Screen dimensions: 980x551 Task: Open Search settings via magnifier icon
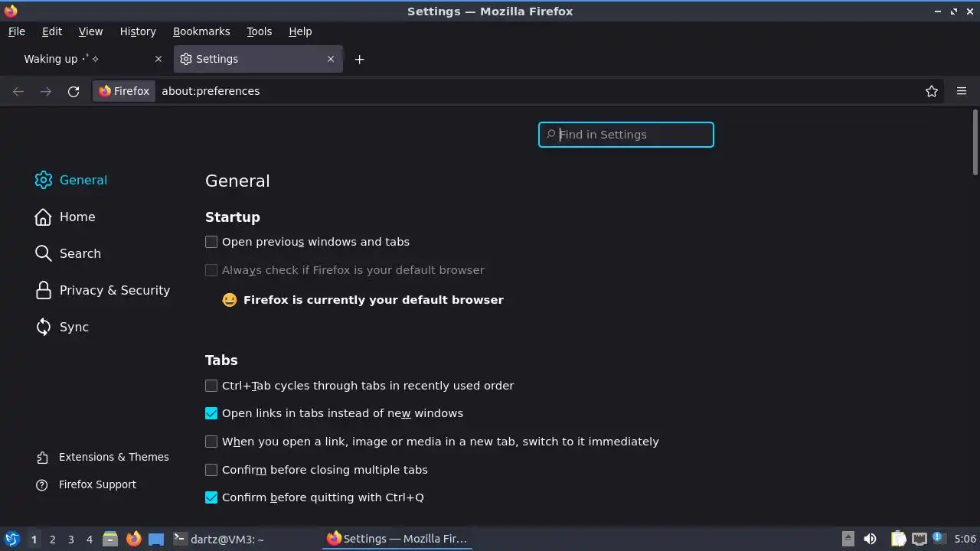(x=44, y=253)
